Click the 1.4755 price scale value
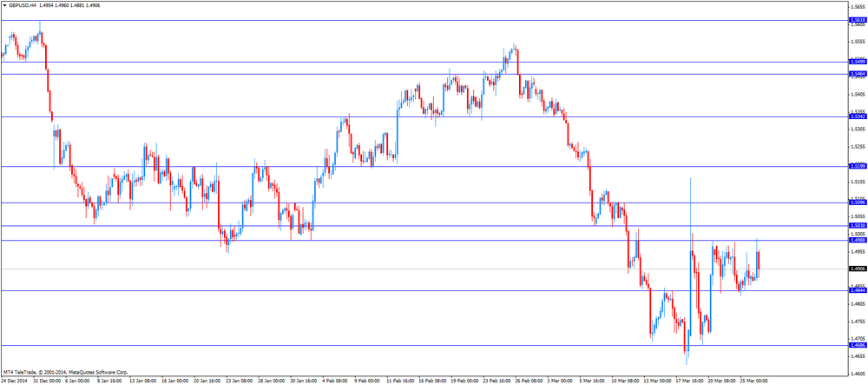Screen dimensions: 868x385 click(857, 322)
